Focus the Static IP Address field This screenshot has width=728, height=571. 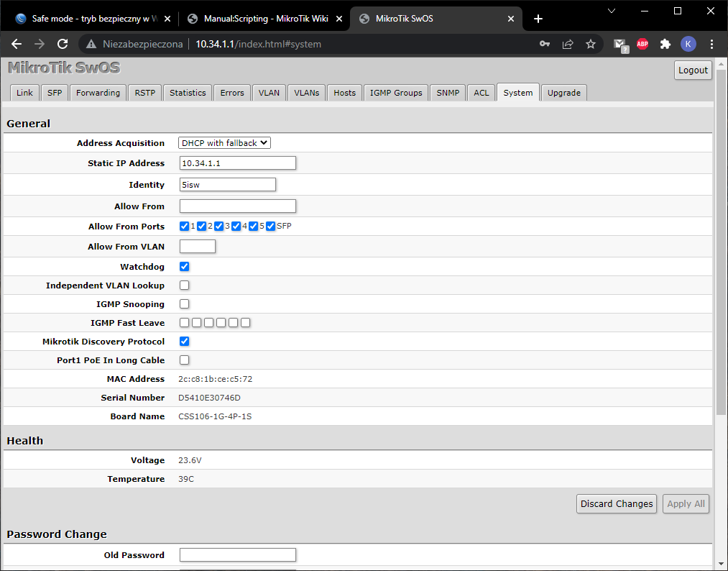pyautogui.click(x=238, y=163)
